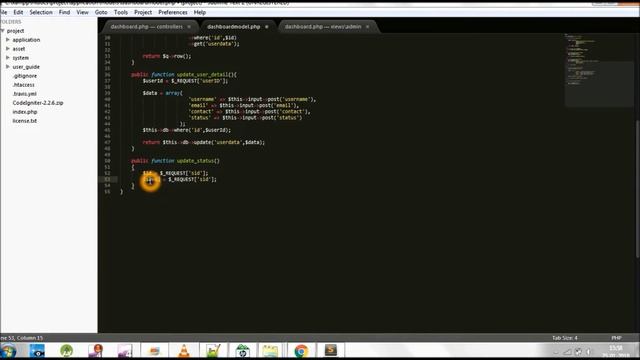Select the user_guide folder label
Image resolution: width=640 pixels, height=360 pixels.
[26, 67]
